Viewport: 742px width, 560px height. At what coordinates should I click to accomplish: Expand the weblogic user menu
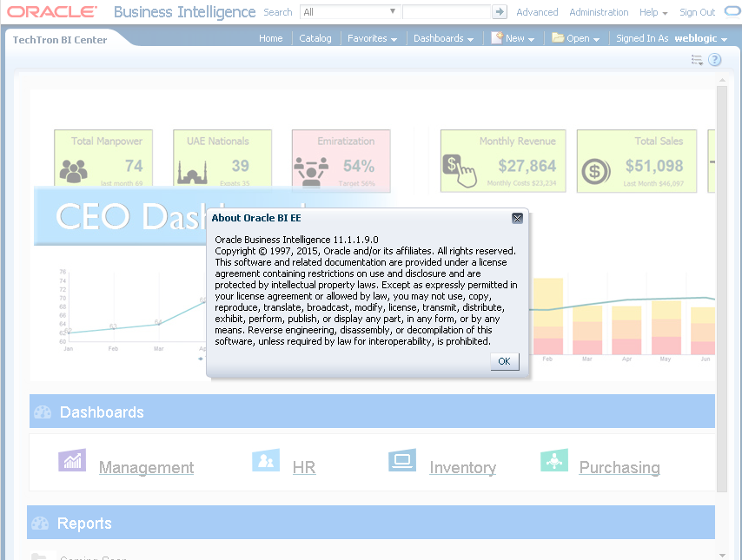(700, 38)
